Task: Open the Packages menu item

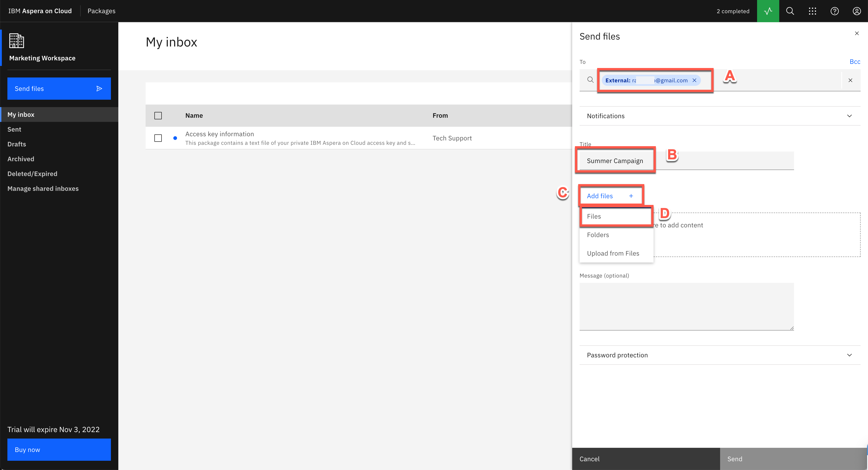Action: [x=101, y=11]
